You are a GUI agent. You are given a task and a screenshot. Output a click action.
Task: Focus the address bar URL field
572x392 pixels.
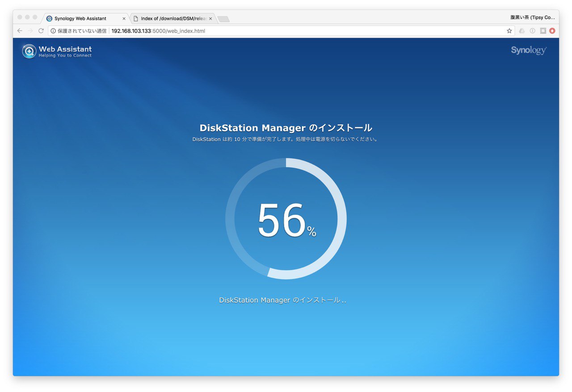coord(282,31)
